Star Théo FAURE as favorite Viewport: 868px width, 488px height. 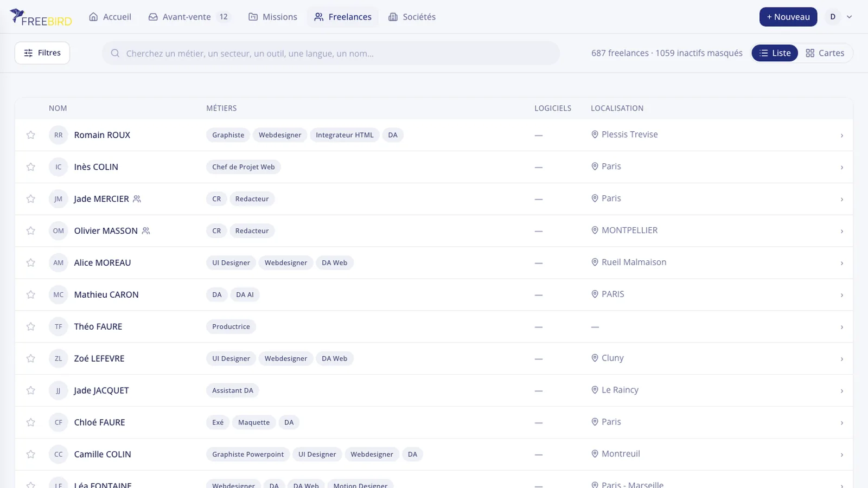click(x=31, y=327)
